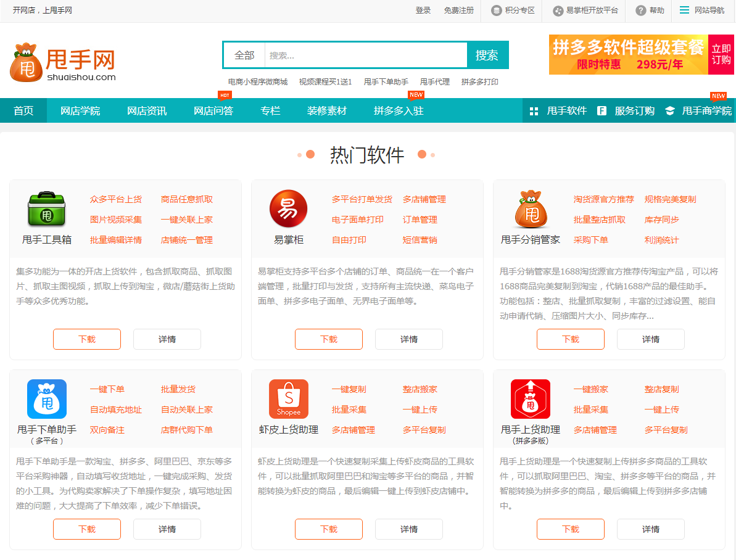736x560 pixels.
Task: Click the 拼多多打印 link
Action: coord(480,81)
